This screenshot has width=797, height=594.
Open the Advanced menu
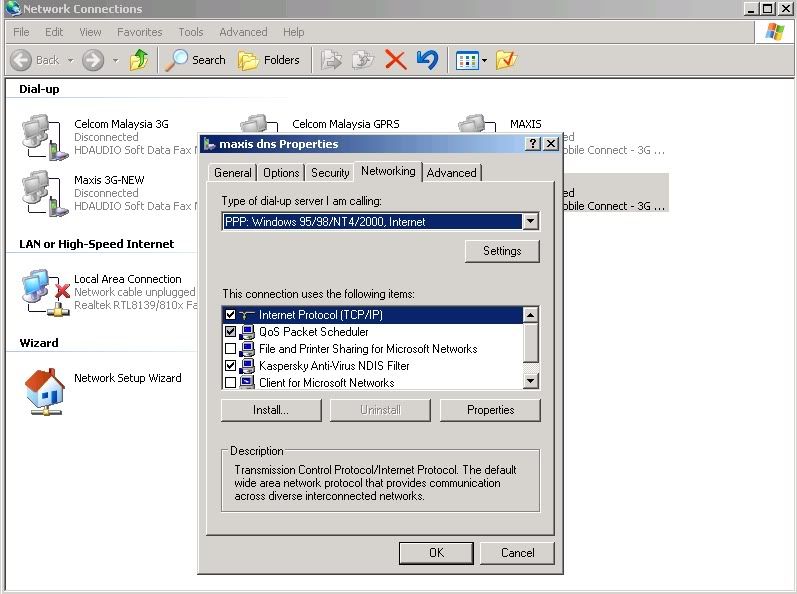coord(243,32)
